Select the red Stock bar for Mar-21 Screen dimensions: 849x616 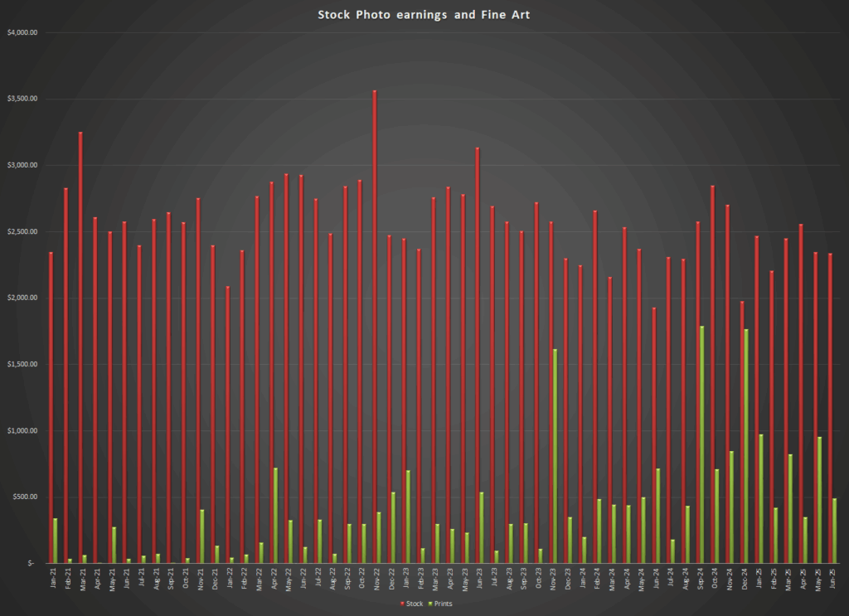(x=80, y=348)
